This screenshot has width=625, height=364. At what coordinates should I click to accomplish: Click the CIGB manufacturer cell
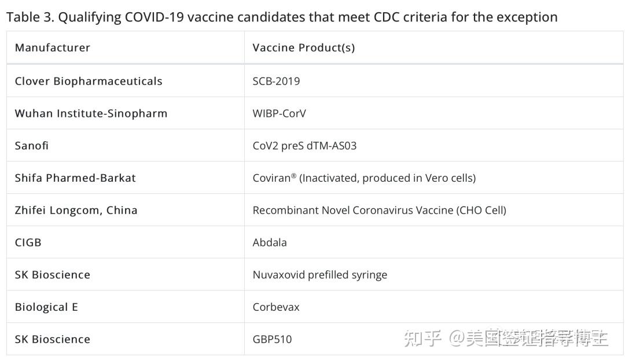pyautogui.click(x=28, y=242)
